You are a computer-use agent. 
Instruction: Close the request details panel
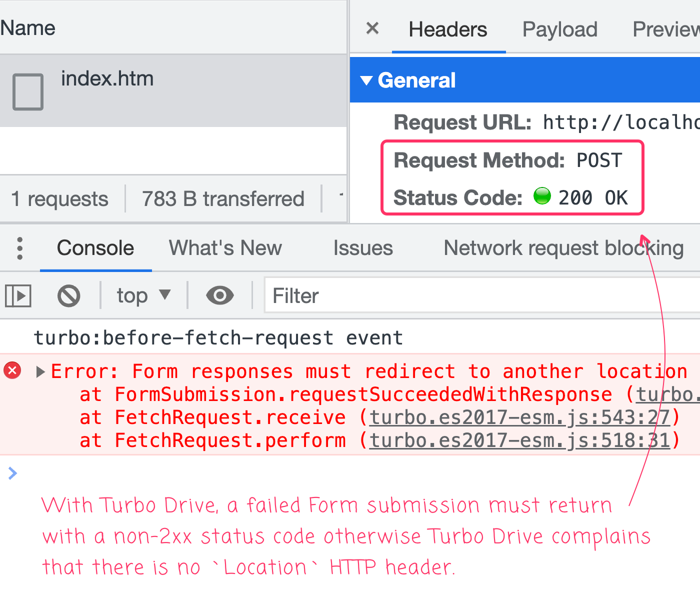[372, 28]
